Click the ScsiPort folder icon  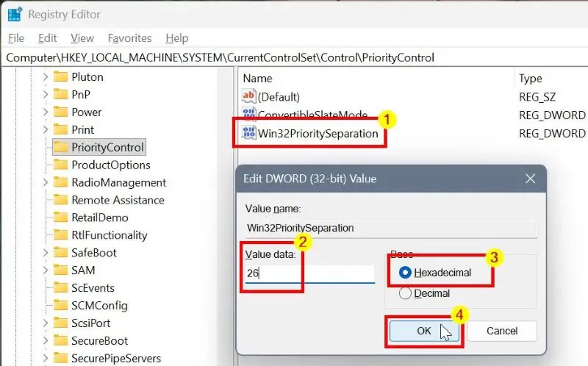pos(60,323)
